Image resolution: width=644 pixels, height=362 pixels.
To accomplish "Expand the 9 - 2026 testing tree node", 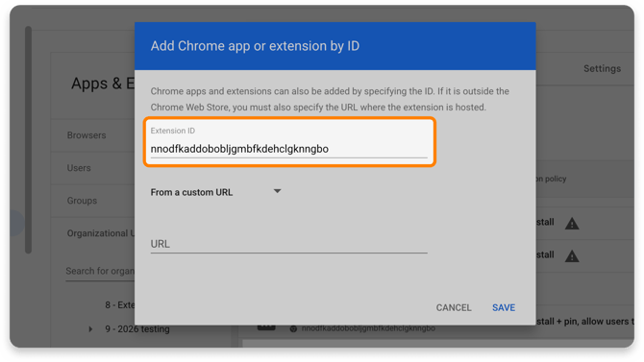I will (90, 329).
